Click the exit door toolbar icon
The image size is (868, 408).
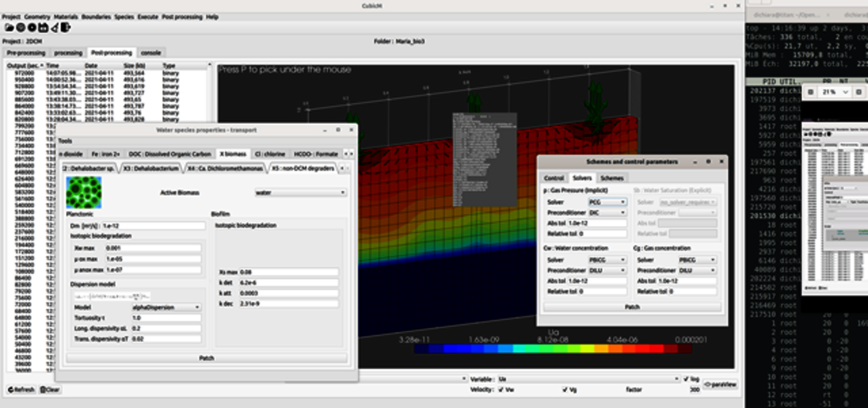pos(65,27)
